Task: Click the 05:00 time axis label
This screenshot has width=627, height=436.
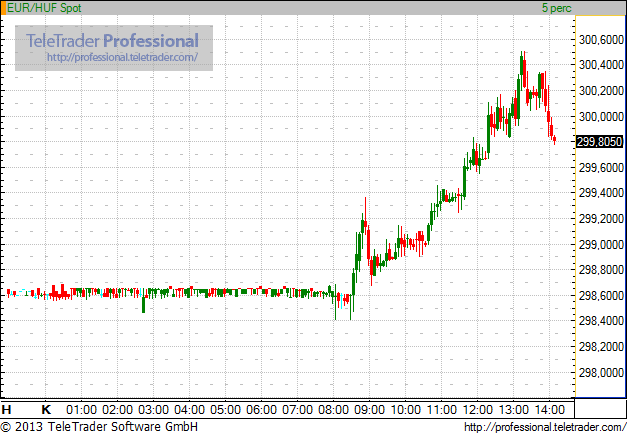Action: 226,410
